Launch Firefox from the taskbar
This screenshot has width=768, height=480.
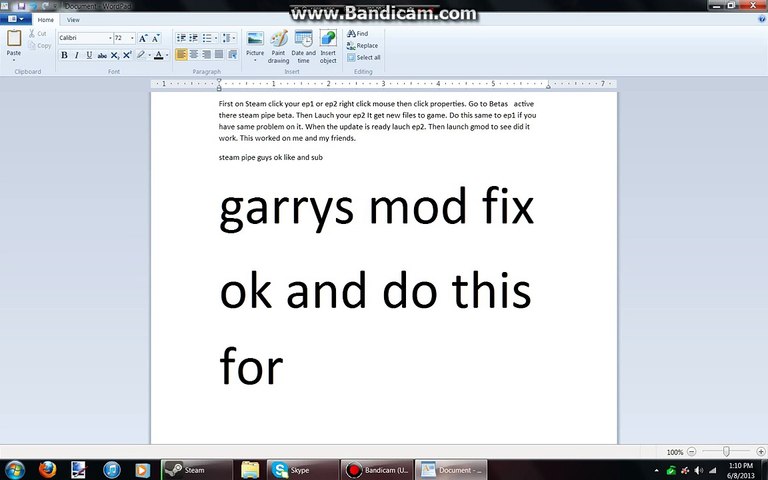point(47,470)
